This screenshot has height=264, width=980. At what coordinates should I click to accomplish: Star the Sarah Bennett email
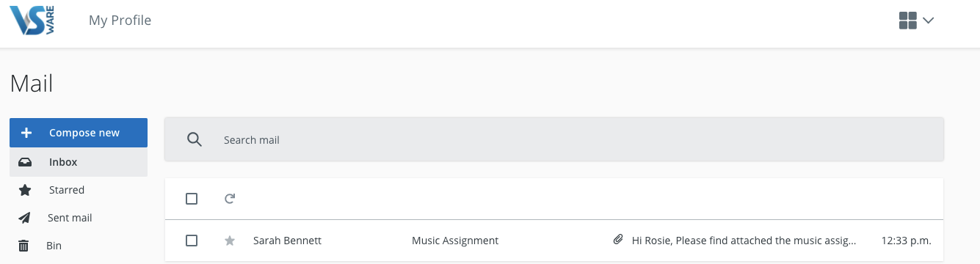pyautogui.click(x=230, y=241)
